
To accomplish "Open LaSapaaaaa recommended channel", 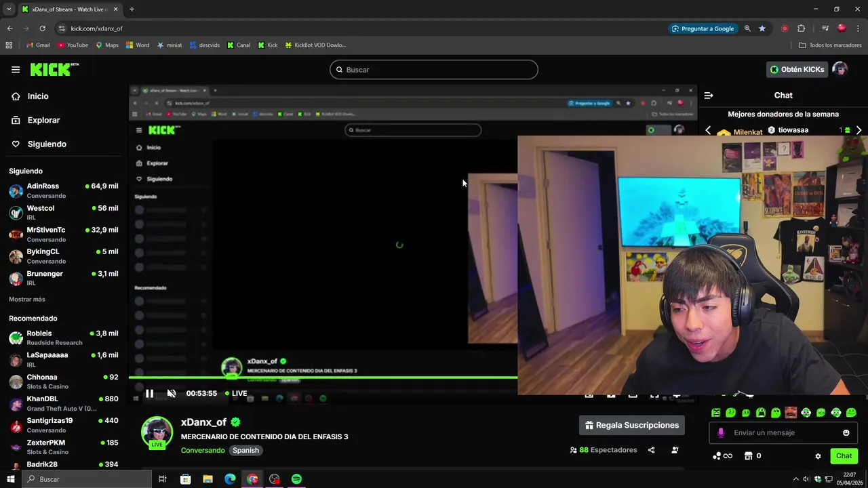I will (x=64, y=359).
